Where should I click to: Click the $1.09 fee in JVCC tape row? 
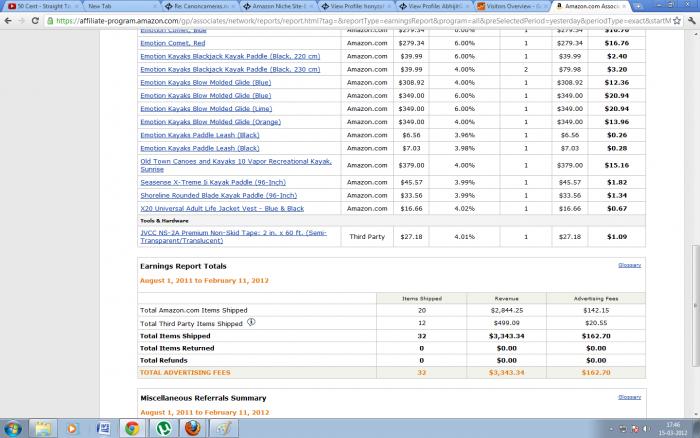[x=617, y=237]
